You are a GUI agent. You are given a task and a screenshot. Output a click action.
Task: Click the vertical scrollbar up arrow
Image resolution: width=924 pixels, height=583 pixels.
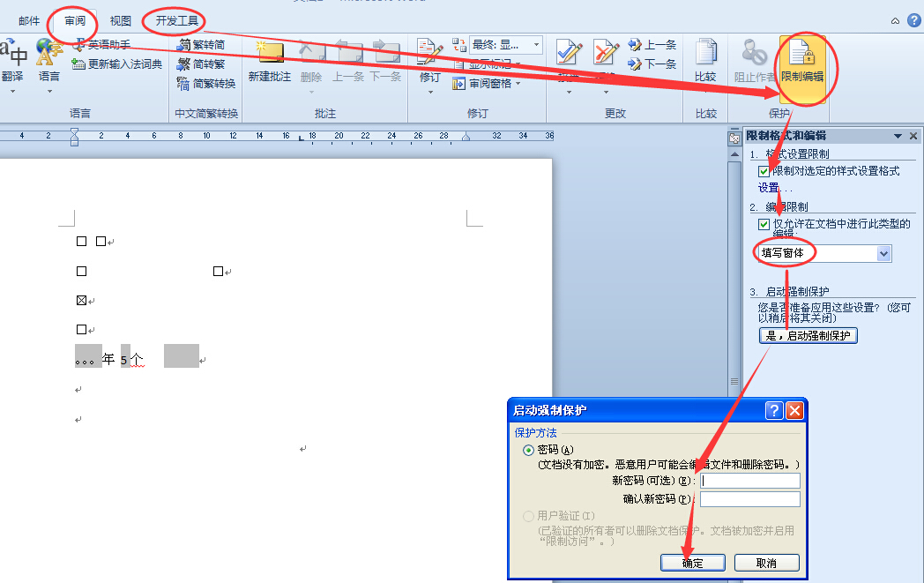pyautogui.click(x=734, y=154)
